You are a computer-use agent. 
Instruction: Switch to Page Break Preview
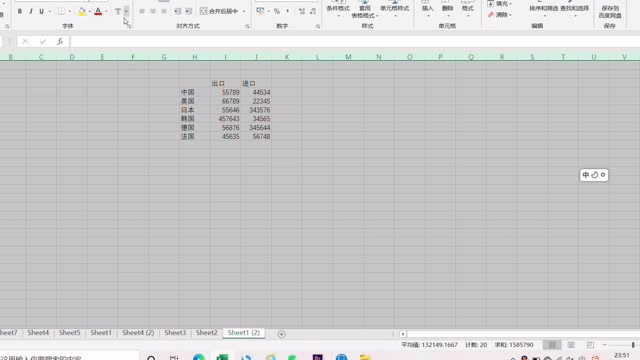590,345
